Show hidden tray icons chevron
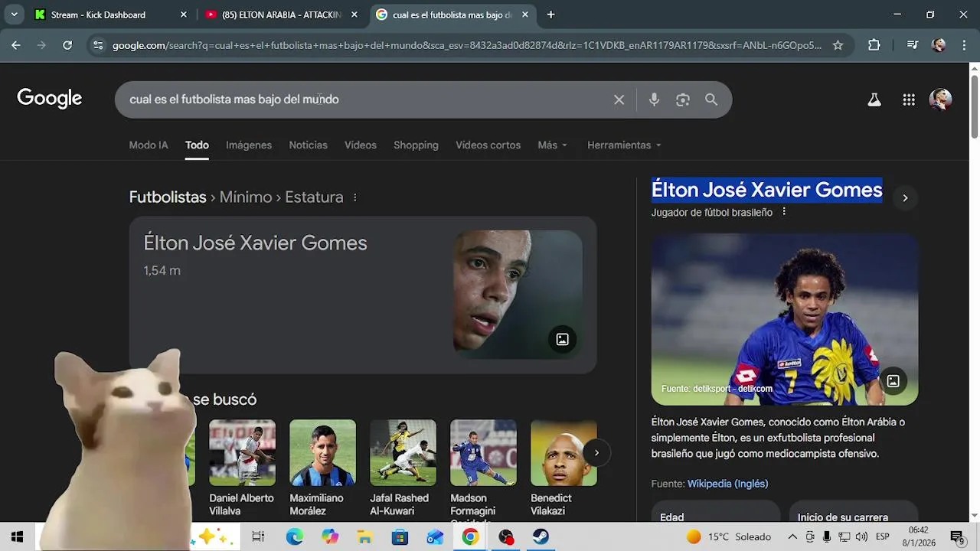This screenshot has width=980, height=551. coord(792,537)
